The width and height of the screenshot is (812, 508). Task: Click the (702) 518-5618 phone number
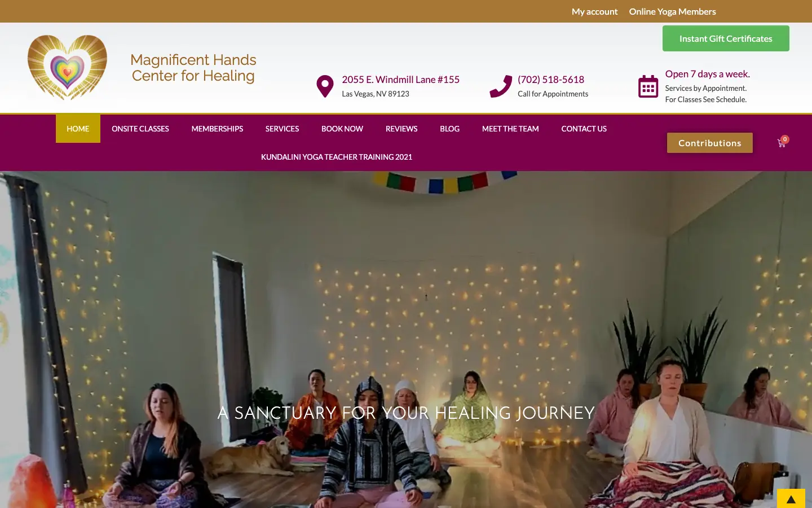click(551, 80)
